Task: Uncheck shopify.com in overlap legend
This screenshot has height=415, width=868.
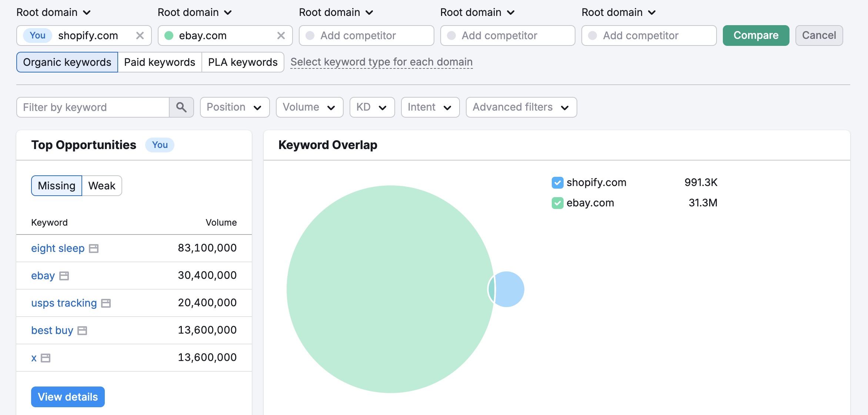Action: click(557, 182)
